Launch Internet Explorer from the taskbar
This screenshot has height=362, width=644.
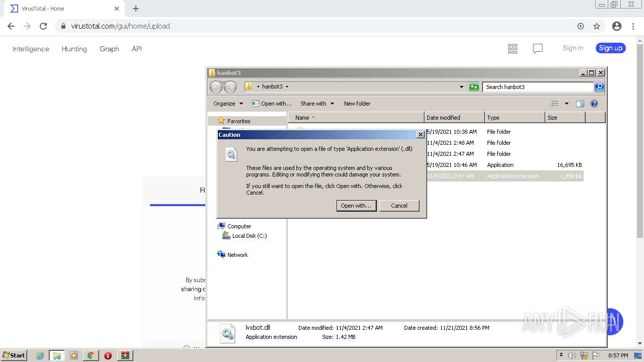click(x=40, y=355)
